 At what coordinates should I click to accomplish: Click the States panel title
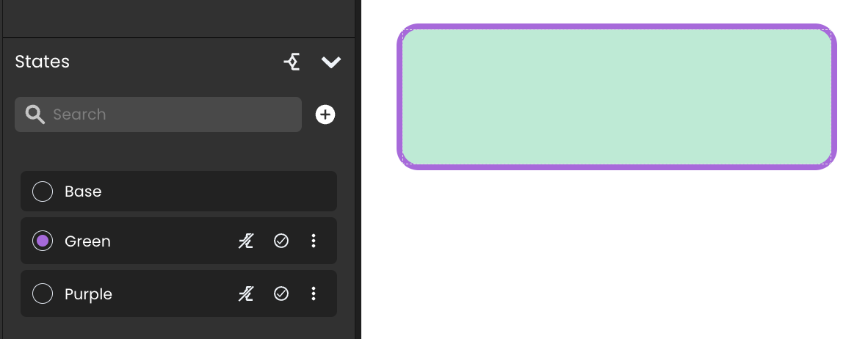click(x=42, y=62)
